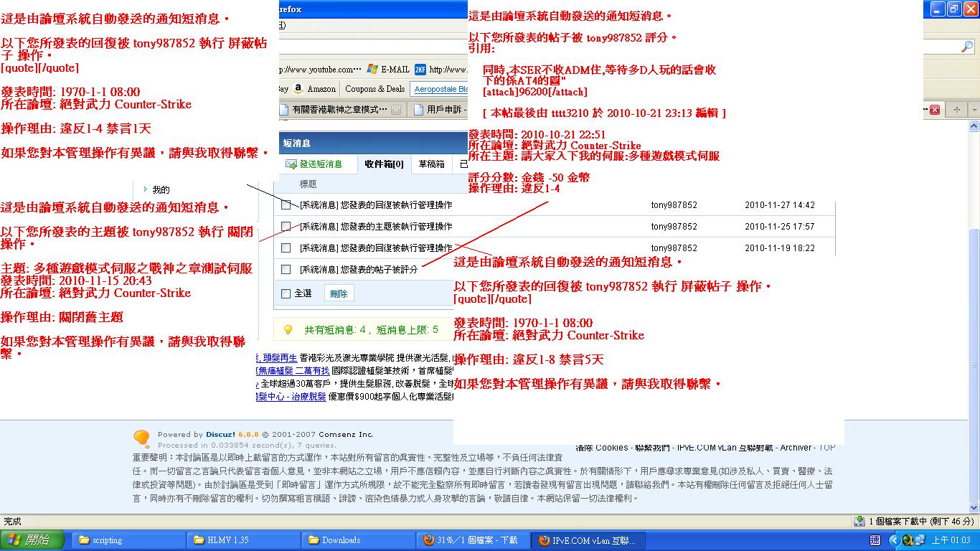Click the Windows 開始 Start button
Image resolution: width=980 pixels, height=551 pixels.
click(32, 540)
